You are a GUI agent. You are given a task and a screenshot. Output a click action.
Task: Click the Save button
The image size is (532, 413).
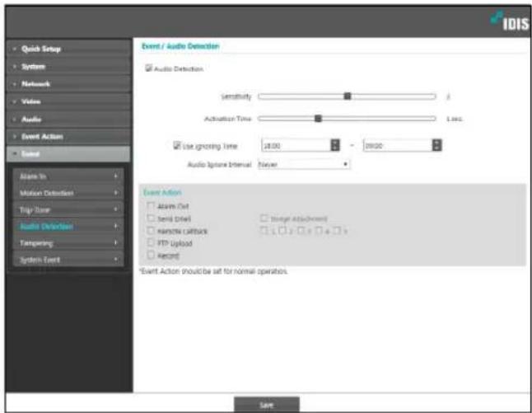pyautogui.click(x=267, y=405)
